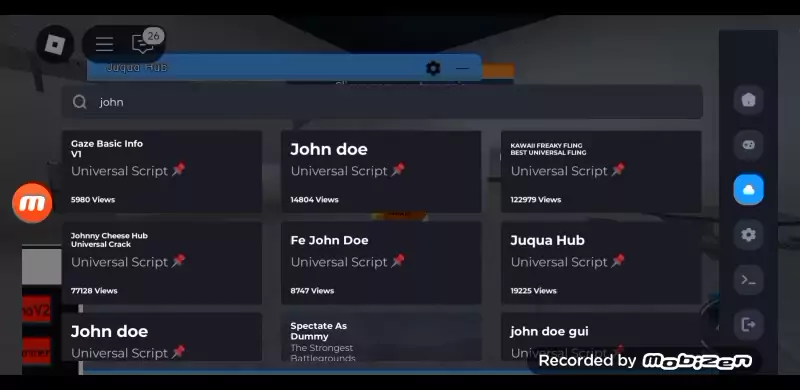Image resolution: width=800 pixels, height=390 pixels.
Task: Tap the orange Mobizen recorder bubble
Action: [32, 203]
